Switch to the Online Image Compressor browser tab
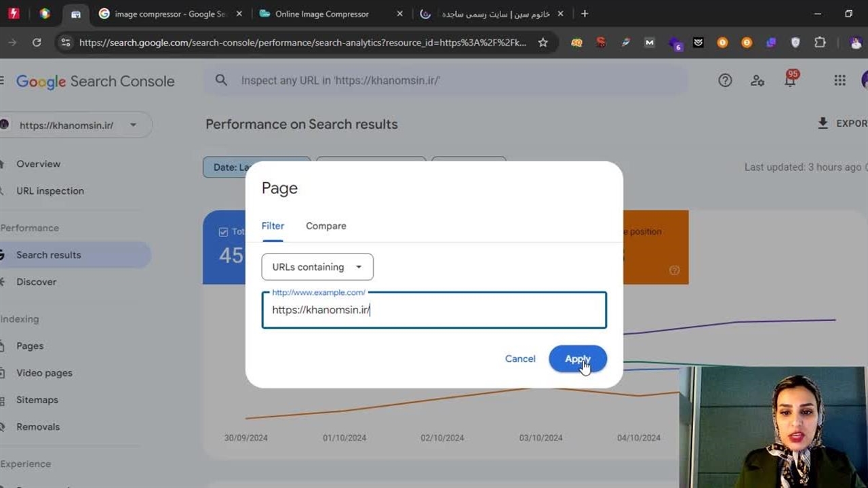The width and height of the screenshot is (868, 488). (x=322, y=14)
